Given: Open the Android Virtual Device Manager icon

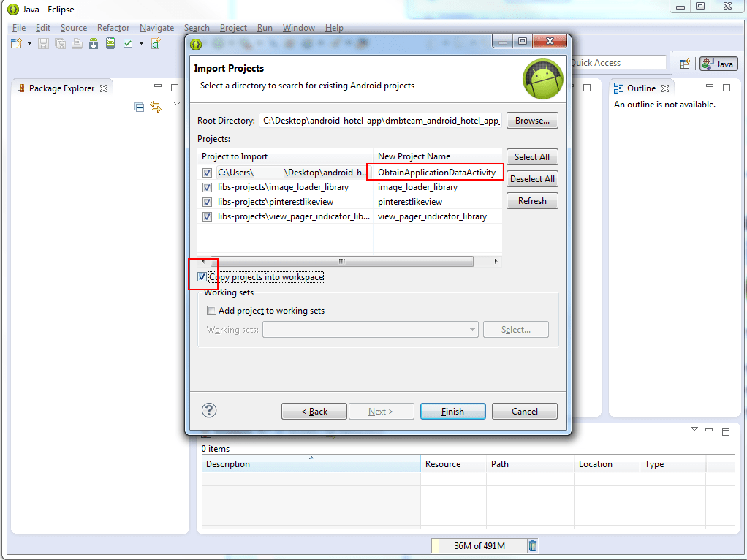Looking at the screenshot, I should (110, 44).
